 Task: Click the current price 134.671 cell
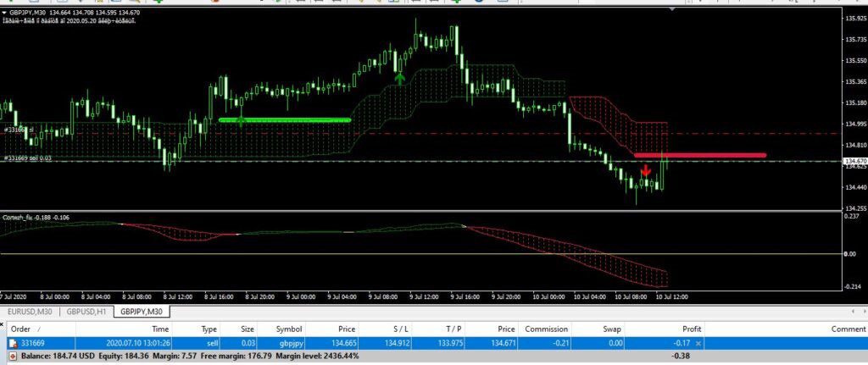(x=503, y=344)
